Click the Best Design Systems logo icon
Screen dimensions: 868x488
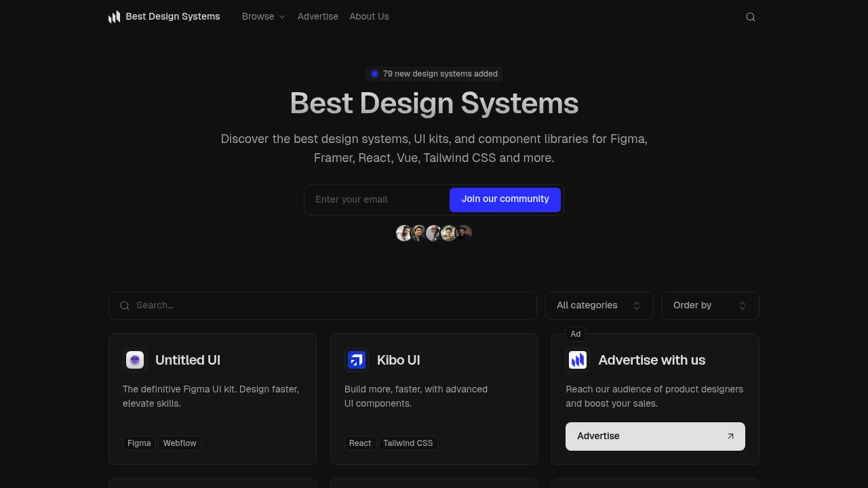(x=114, y=16)
